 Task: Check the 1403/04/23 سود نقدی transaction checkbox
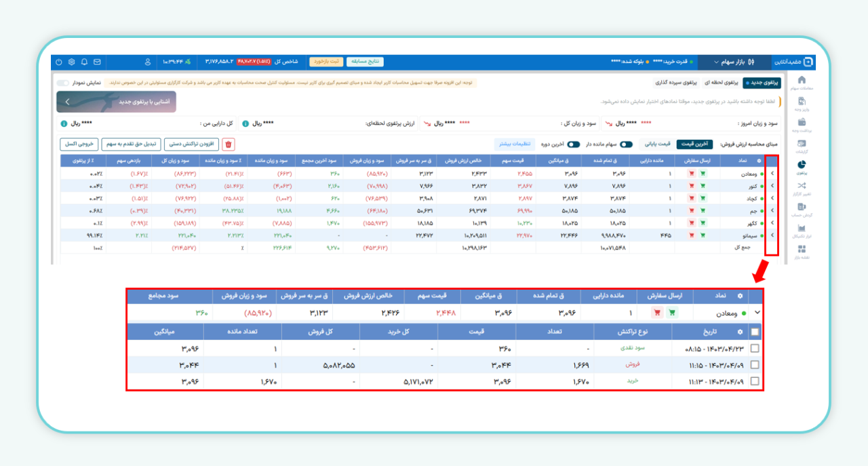755,348
